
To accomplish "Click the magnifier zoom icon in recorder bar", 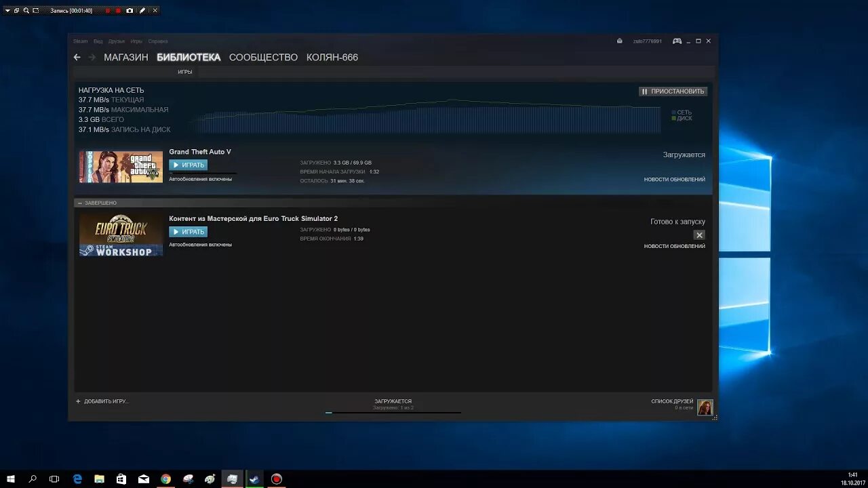I will click(x=26, y=11).
